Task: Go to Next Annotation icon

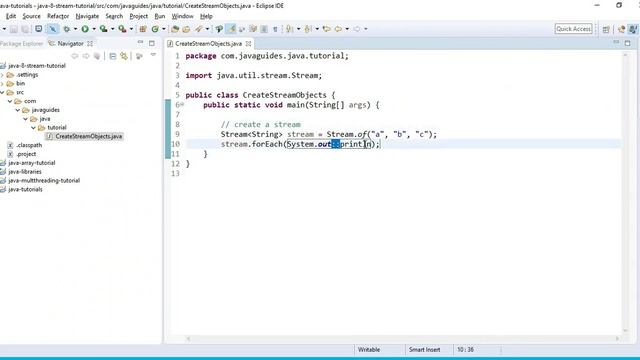Action: point(289,29)
